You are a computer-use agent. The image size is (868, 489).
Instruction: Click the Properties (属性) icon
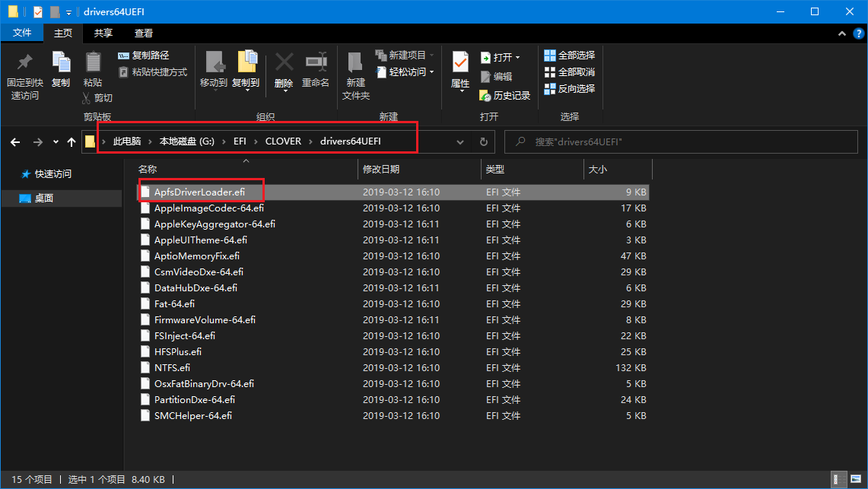[460, 62]
